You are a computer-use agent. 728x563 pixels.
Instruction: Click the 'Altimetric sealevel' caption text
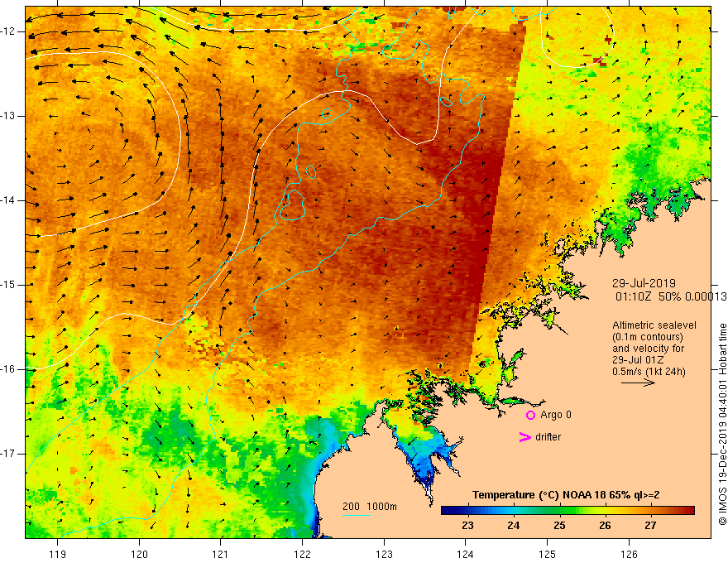(654, 325)
